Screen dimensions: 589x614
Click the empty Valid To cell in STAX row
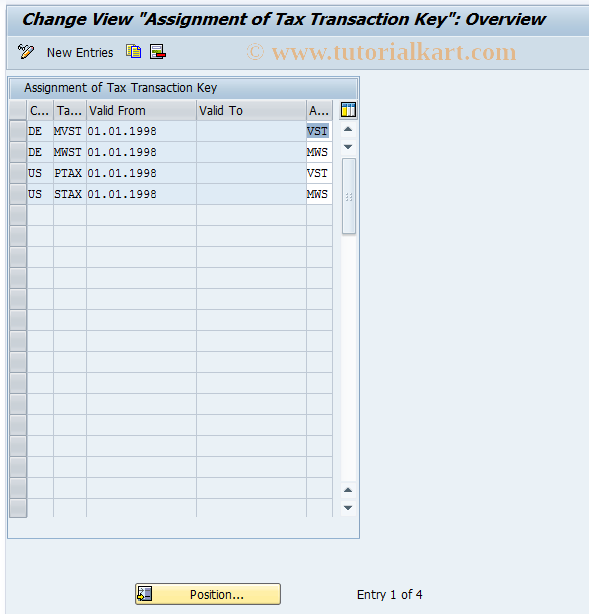[251, 194]
